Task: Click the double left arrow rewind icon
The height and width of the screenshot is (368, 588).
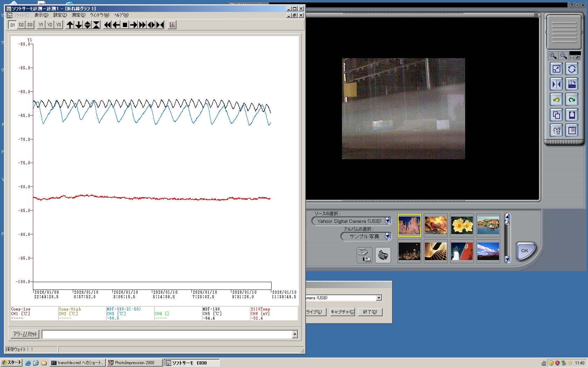Action: (107, 25)
